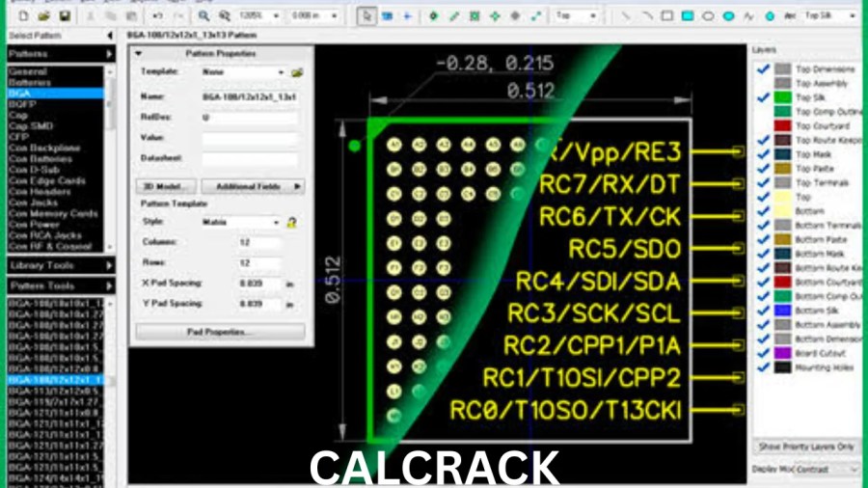The width and height of the screenshot is (868, 488).
Task: Click the lock icon beside Style
Action: coord(291,223)
